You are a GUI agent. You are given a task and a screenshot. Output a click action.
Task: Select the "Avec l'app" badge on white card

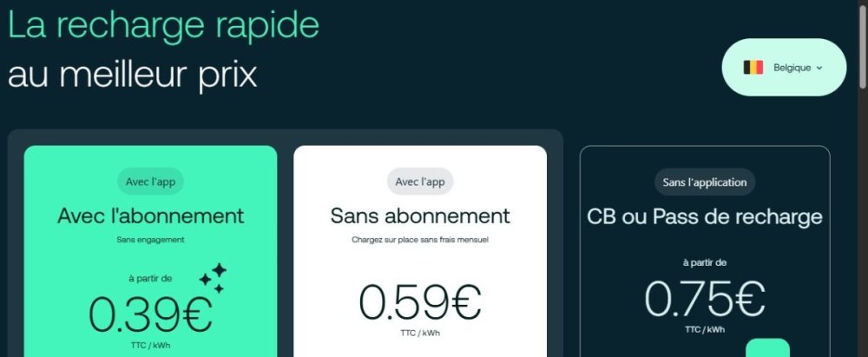click(x=420, y=182)
